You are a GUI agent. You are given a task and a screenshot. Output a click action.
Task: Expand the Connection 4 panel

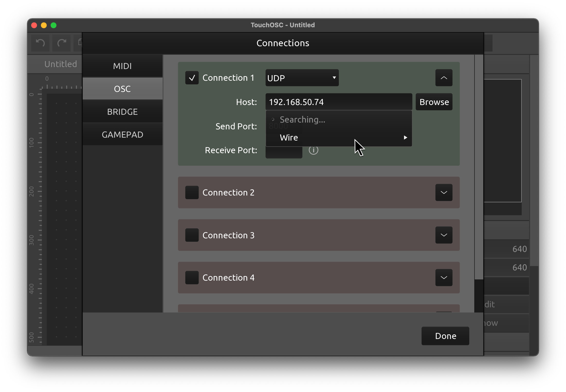(x=444, y=278)
